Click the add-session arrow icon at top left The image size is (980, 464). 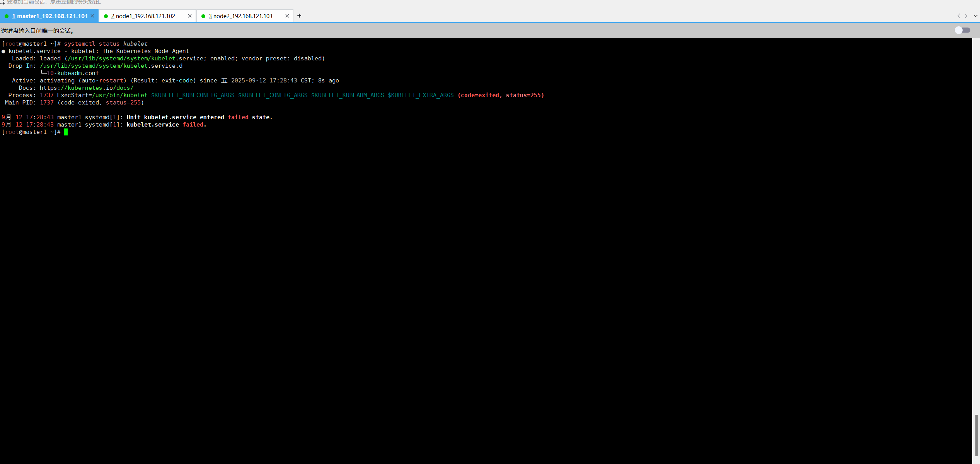tap(2, 2)
